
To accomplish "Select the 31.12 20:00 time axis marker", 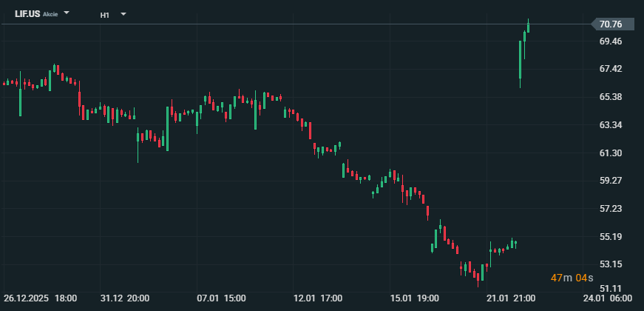I will coord(125,298).
